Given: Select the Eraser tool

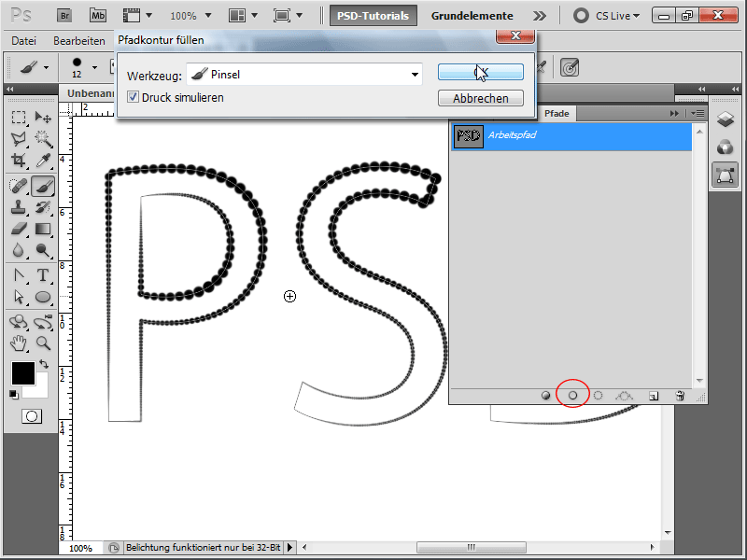Looking at the screenshot, I should 19,229.
